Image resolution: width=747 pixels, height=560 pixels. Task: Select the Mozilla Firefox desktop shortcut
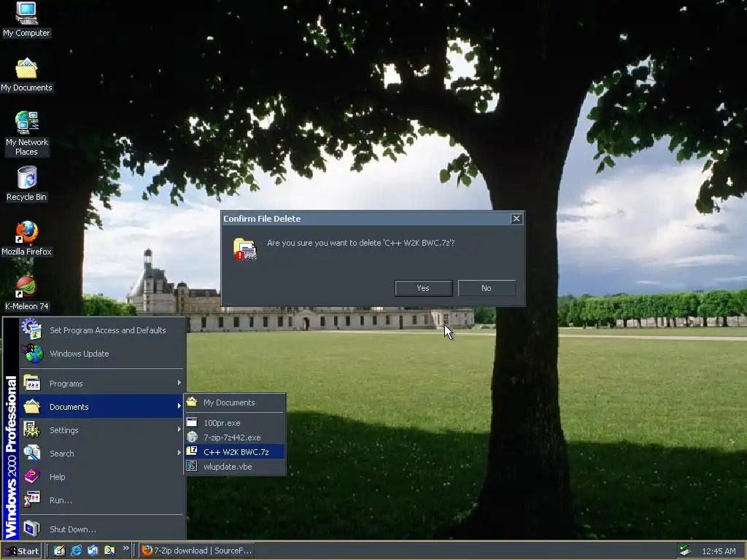point(26,238)
